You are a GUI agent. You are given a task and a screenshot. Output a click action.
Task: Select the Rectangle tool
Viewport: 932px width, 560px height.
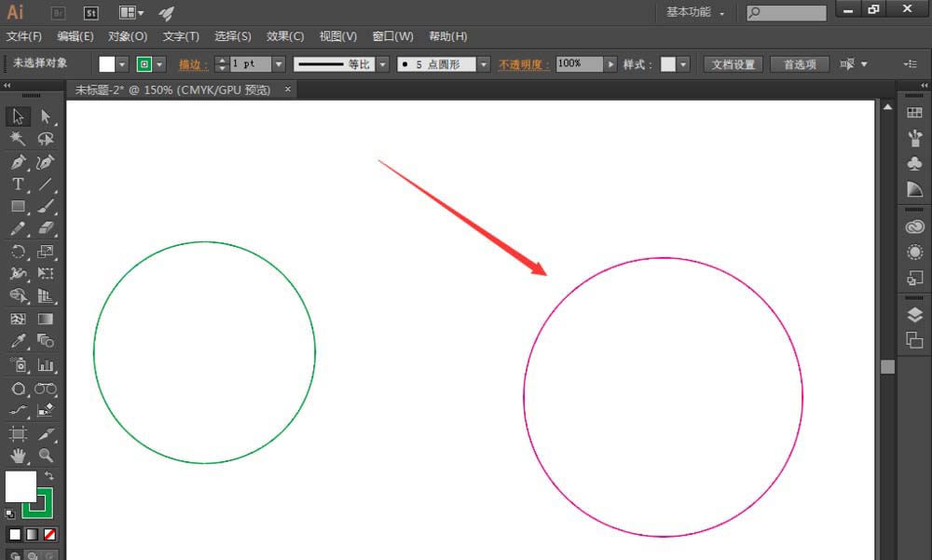(18, 206)
